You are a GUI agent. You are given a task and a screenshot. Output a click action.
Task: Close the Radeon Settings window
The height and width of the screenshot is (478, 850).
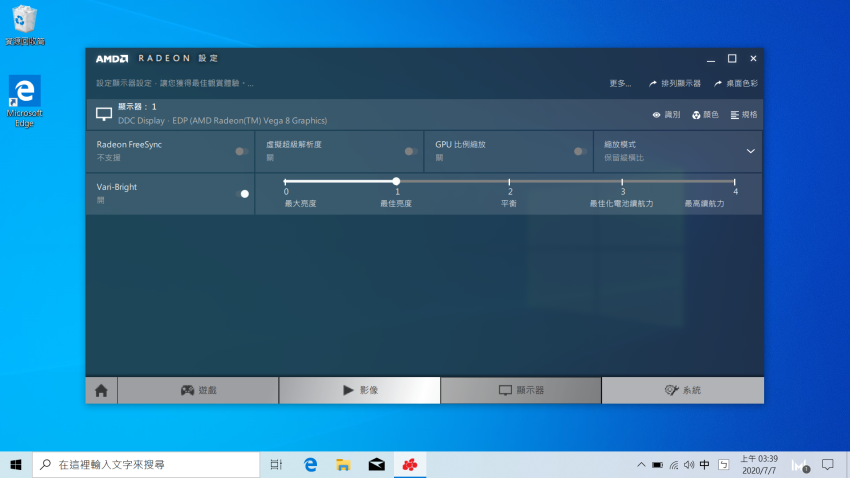(x=753, y=59)
